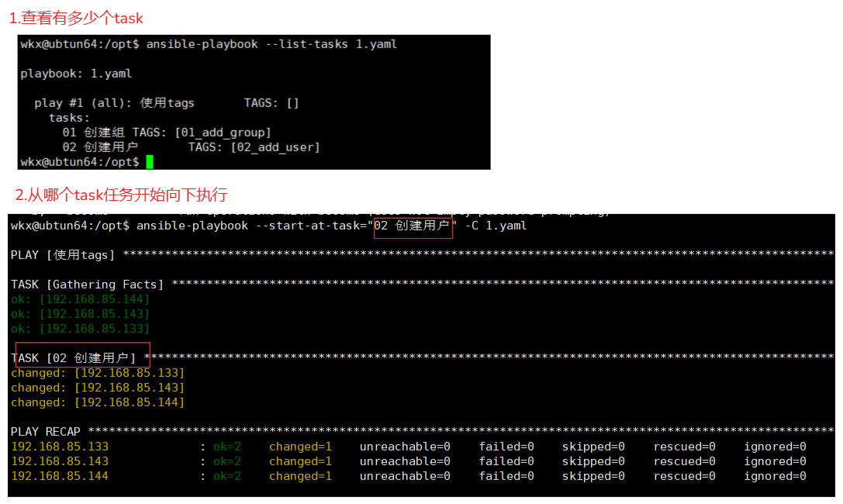Click "skipped=0" in the 192.168.85.143 recap row

[x=593, y=461]
